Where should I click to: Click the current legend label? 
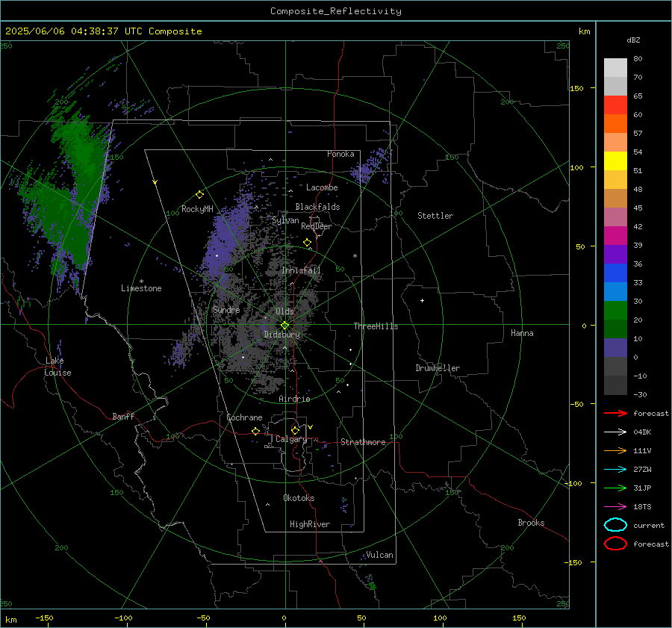[649, 525]
